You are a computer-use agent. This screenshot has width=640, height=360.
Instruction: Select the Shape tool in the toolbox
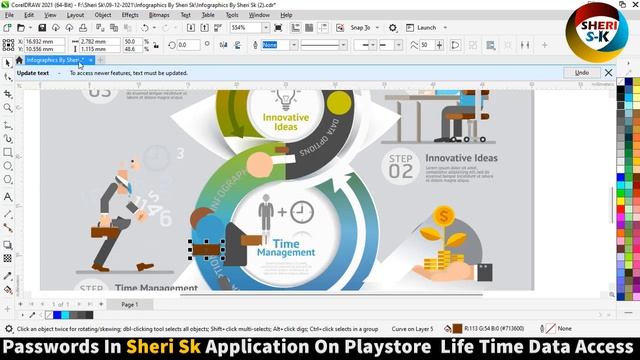7,77
